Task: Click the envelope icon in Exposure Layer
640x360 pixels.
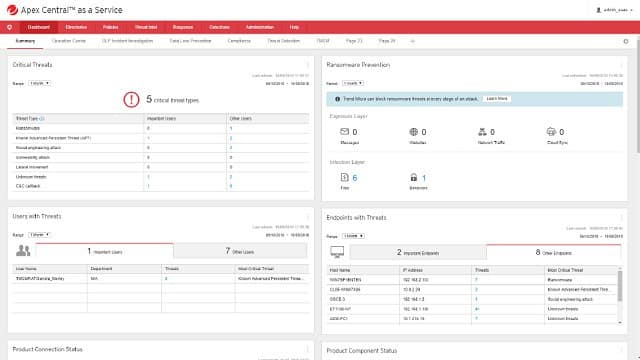Action: [344, 131]
